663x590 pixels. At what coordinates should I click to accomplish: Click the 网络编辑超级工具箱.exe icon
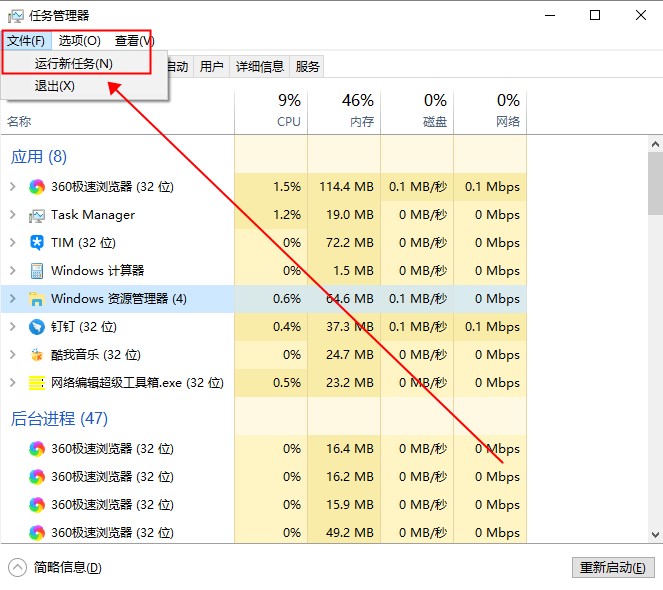[x=37, y=383]
